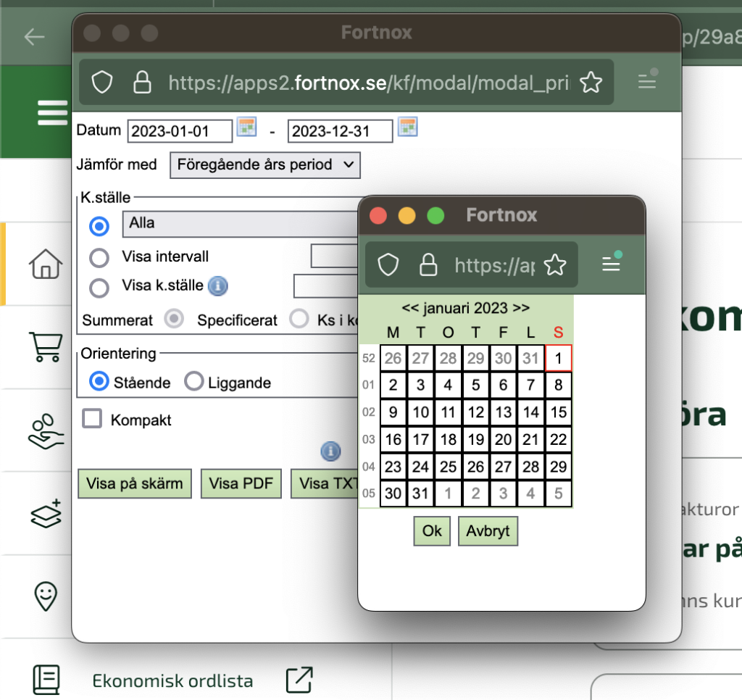This screenshot has width=742, height=700.
Task: Go to previous month with << arrow
Action: pyautogui.click(x=410, y=308)
